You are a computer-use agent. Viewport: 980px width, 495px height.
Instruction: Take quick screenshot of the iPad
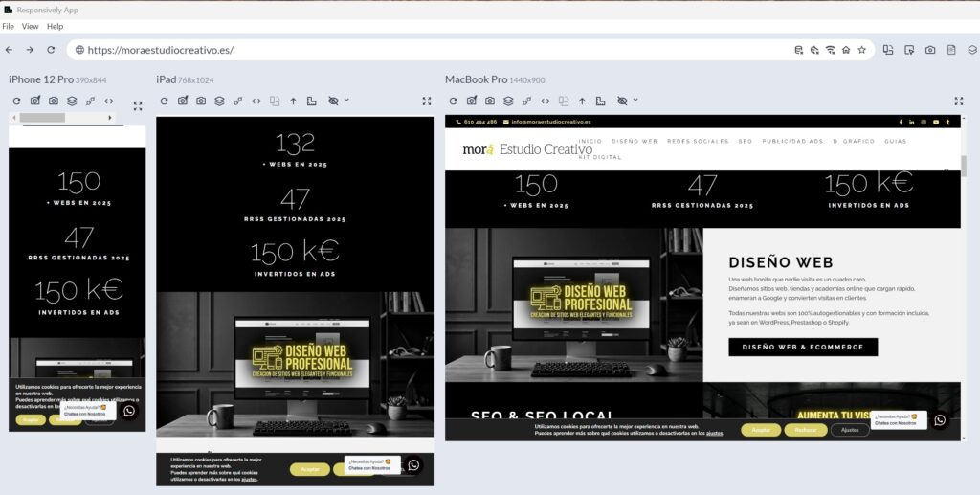[183, 101]
